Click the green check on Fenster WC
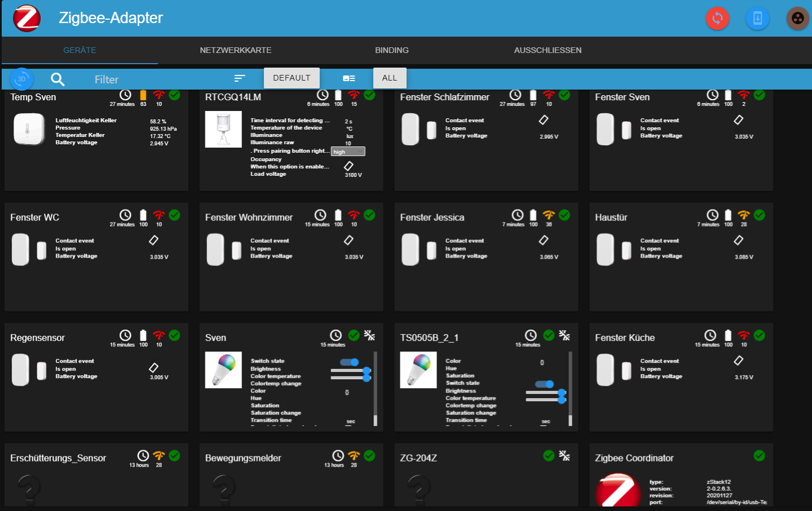 click(175, 215)
